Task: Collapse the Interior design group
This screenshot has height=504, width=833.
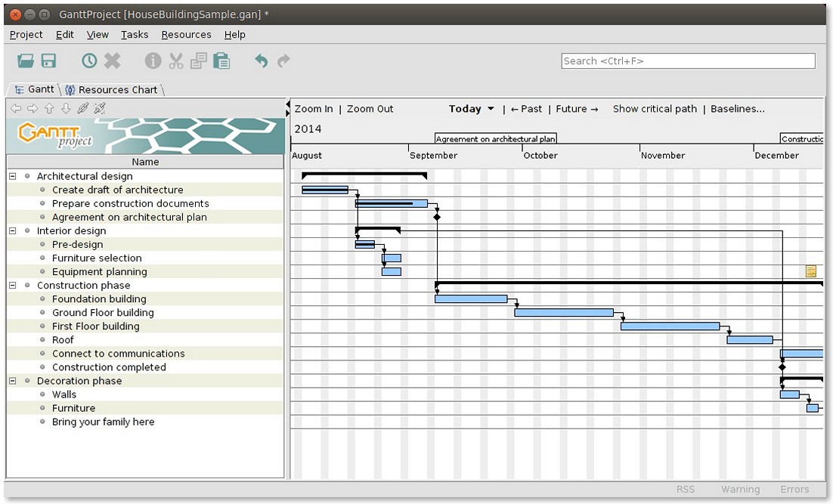Action: 13,231
